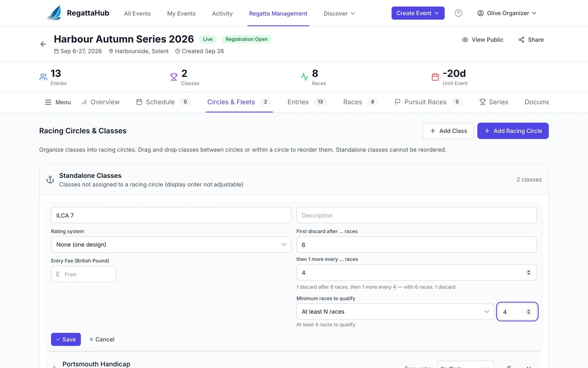Focus the Entry Fee input field
Screen dimensions: 588x368
point(84,274)
